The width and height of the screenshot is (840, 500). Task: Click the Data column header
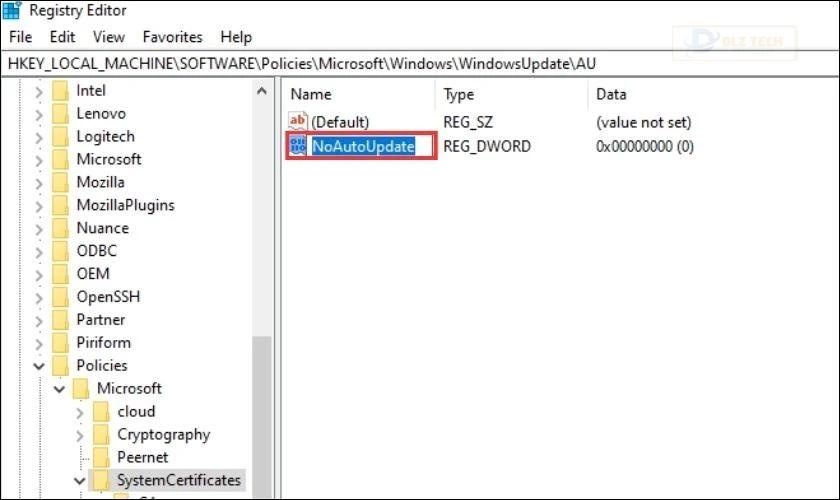(611, 94)
